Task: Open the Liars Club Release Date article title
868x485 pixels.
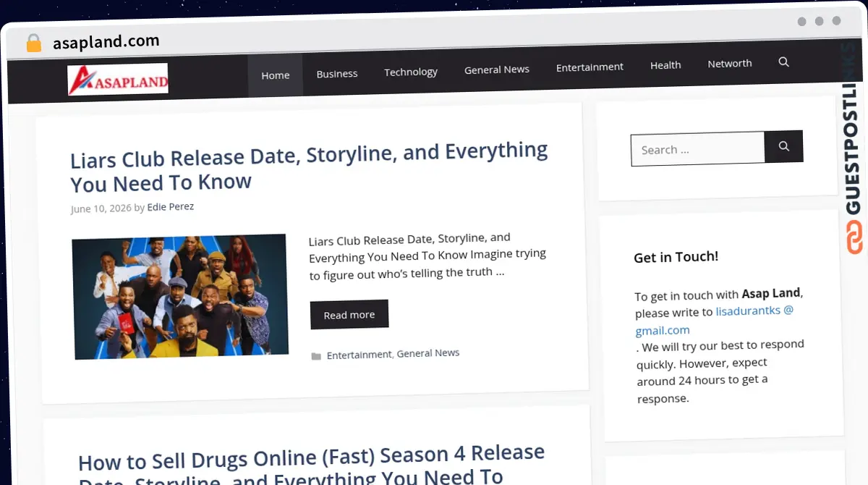Action: click(x=310, y=166)
